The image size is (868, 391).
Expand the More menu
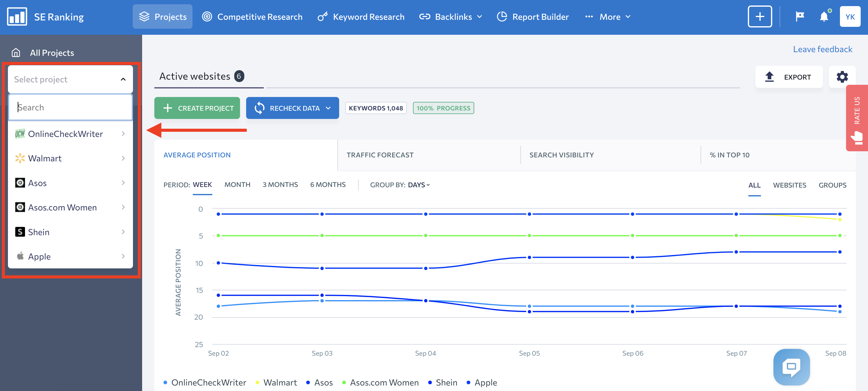608,17
